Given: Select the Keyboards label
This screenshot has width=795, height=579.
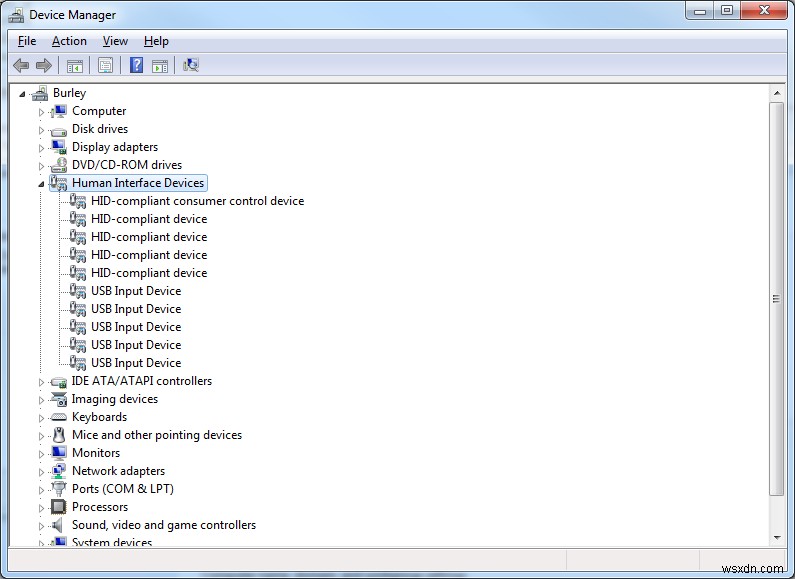Looking at the screenshot, I should pos(99,417).
